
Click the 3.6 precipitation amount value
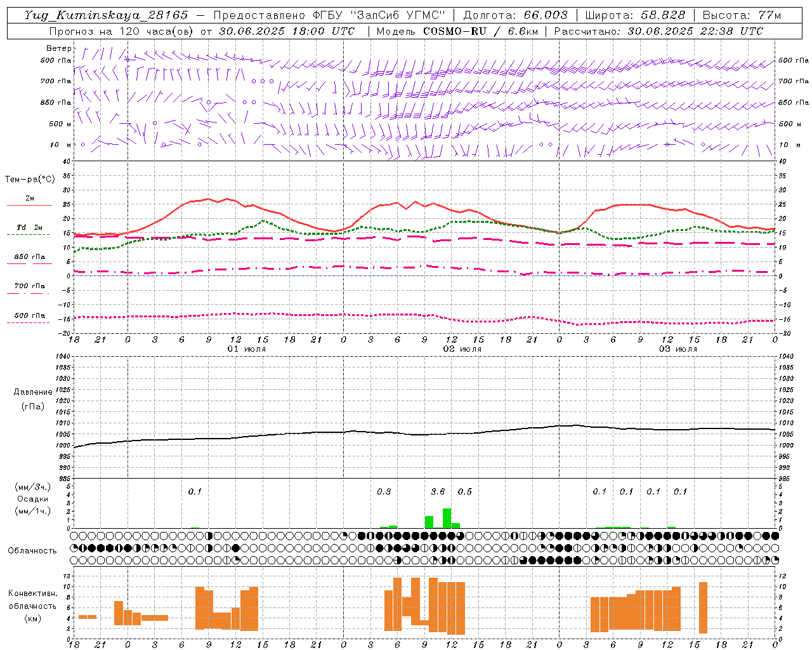coord(438,492)
